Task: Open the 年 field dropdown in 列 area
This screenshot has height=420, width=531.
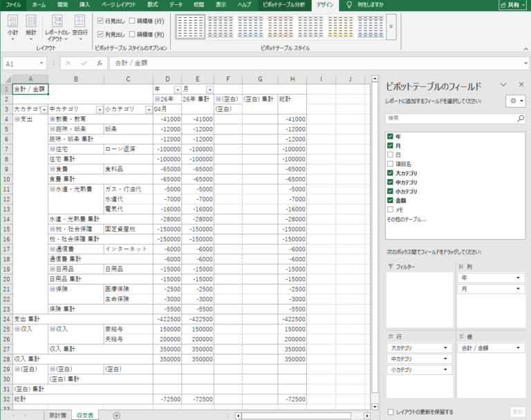Action: point(518,278)
